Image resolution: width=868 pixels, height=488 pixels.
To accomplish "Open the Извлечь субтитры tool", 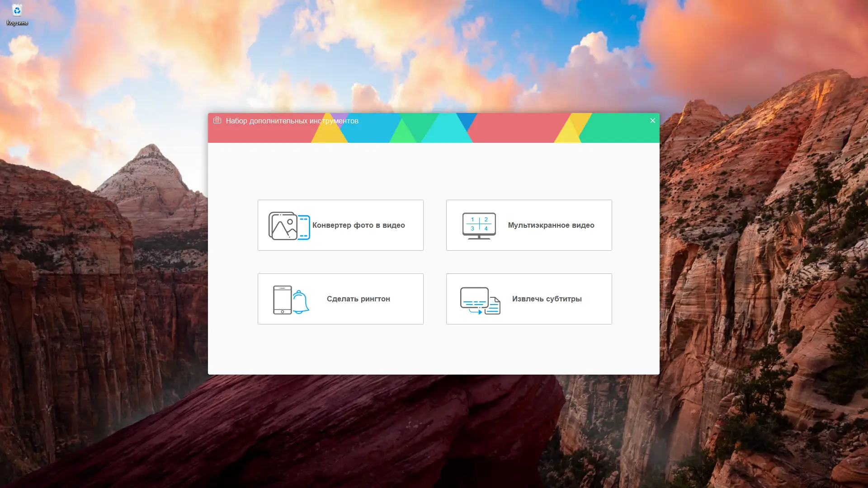I will point(547,299).
